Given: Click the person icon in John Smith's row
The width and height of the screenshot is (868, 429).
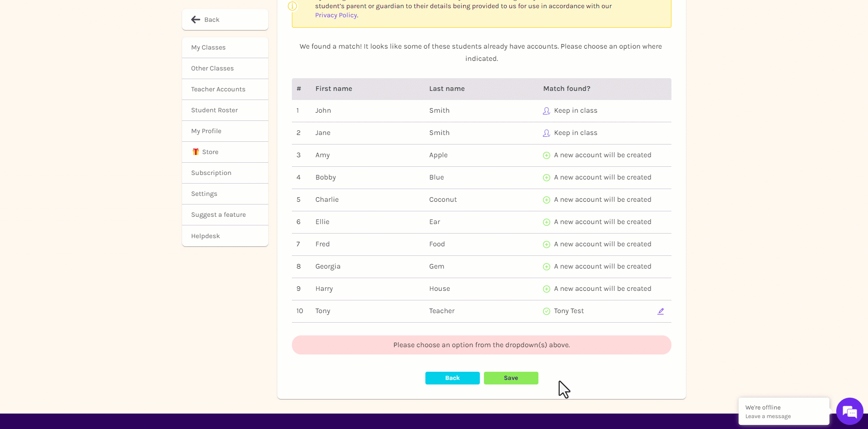Looking at the screenshot, I should (547, 111).
